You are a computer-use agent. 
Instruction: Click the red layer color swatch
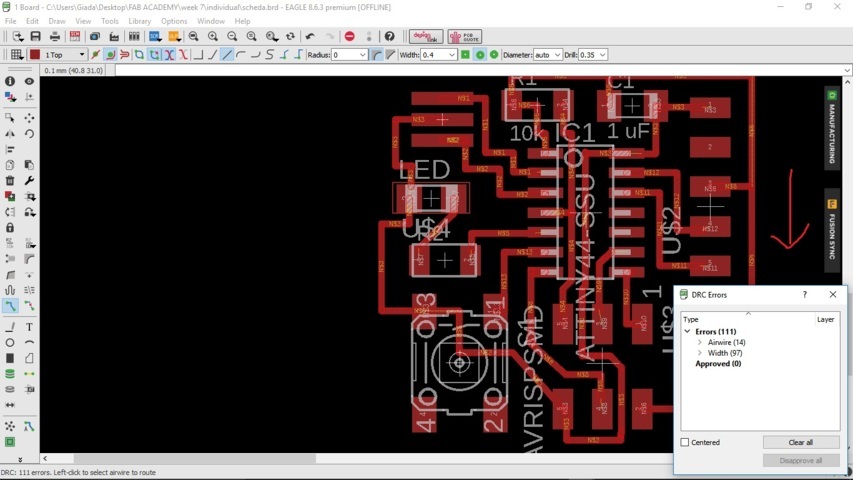click(35, 54)
